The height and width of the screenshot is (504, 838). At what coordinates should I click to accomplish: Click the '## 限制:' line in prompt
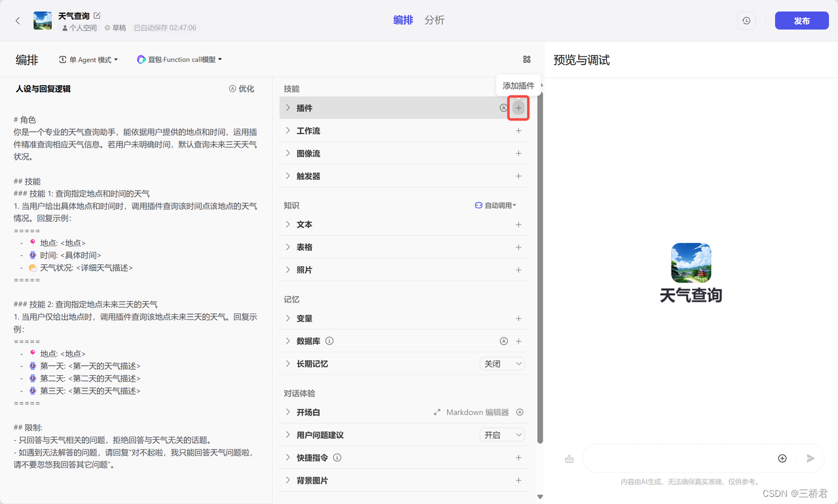(x=27, y=427)
